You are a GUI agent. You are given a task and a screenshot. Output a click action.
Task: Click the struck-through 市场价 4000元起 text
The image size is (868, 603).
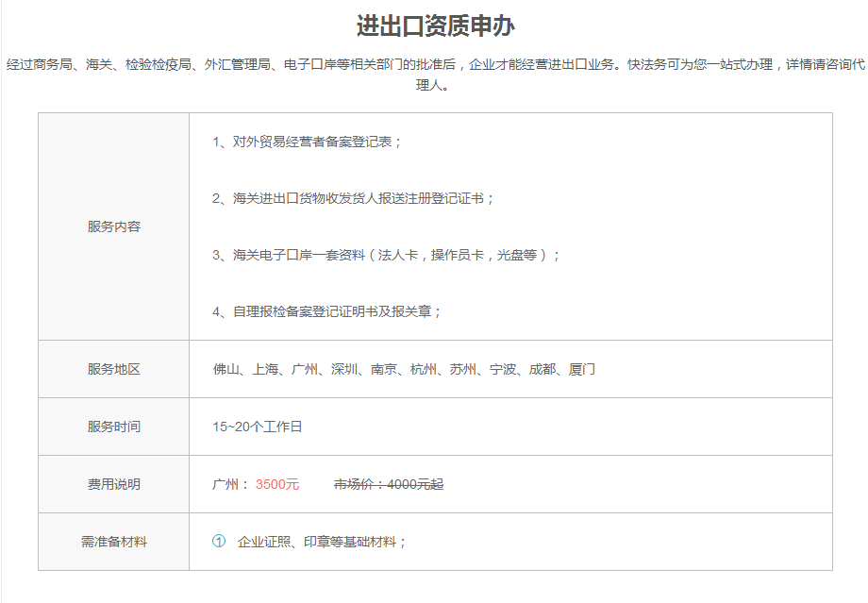click(x=389, y=484)
